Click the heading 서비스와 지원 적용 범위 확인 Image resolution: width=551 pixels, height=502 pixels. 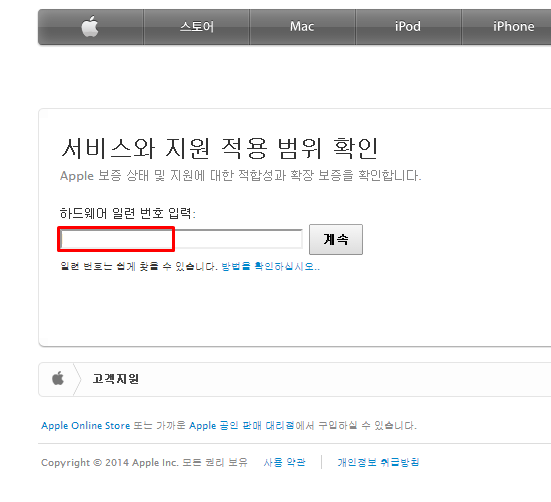click(x=220, y=148)
